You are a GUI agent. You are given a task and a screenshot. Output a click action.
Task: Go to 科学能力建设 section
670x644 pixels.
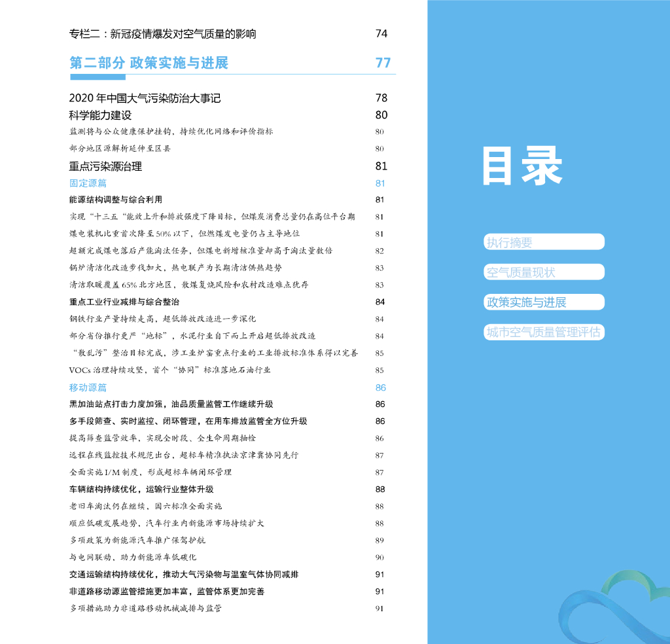pos(100,115)
